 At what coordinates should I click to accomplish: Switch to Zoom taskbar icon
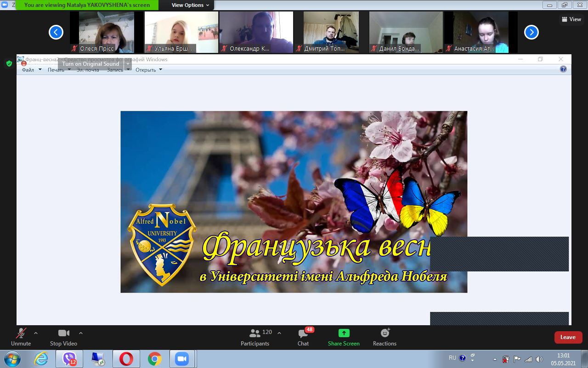(x=182, y=359)
